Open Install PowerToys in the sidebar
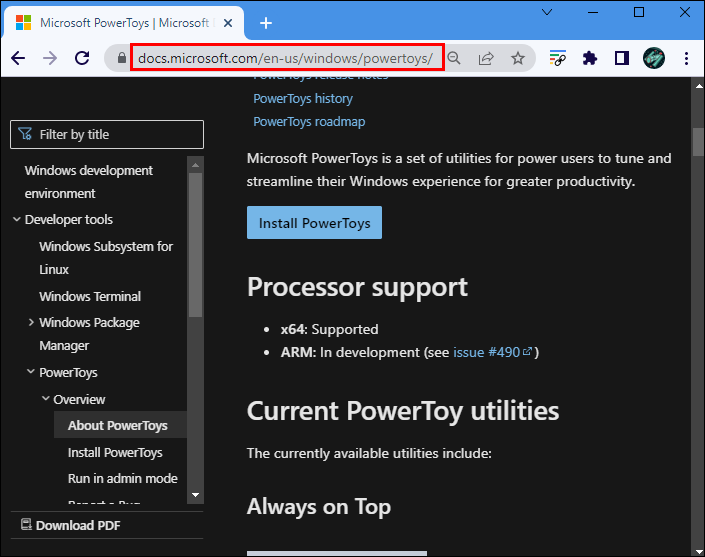The height and width of the screenshot is (557, 705). click(x=115, y=452)
